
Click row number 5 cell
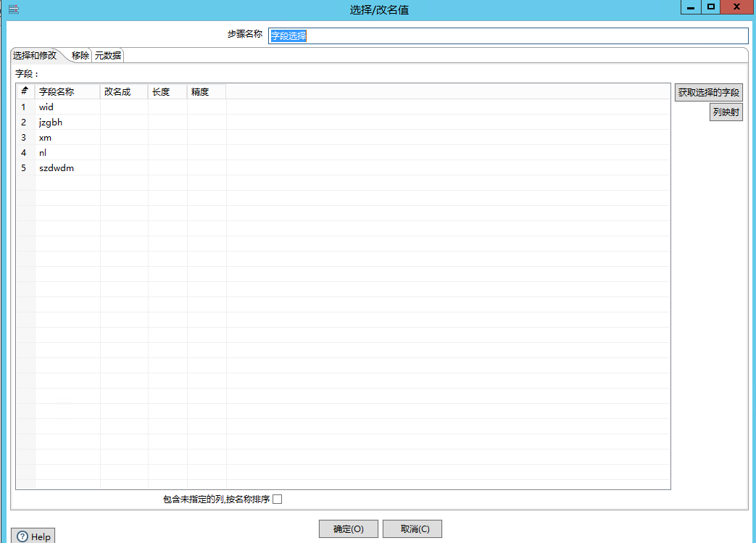pyautogui.click(x=25, y=167)
